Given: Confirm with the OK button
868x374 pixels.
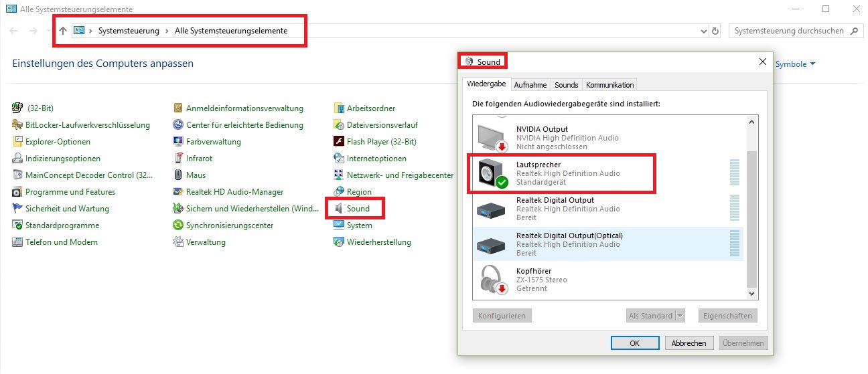Looking at the screenshot, I should coord(635,343).
